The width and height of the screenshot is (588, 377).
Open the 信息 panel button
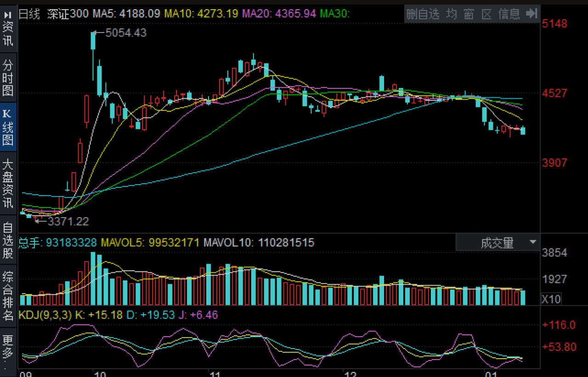509,14
